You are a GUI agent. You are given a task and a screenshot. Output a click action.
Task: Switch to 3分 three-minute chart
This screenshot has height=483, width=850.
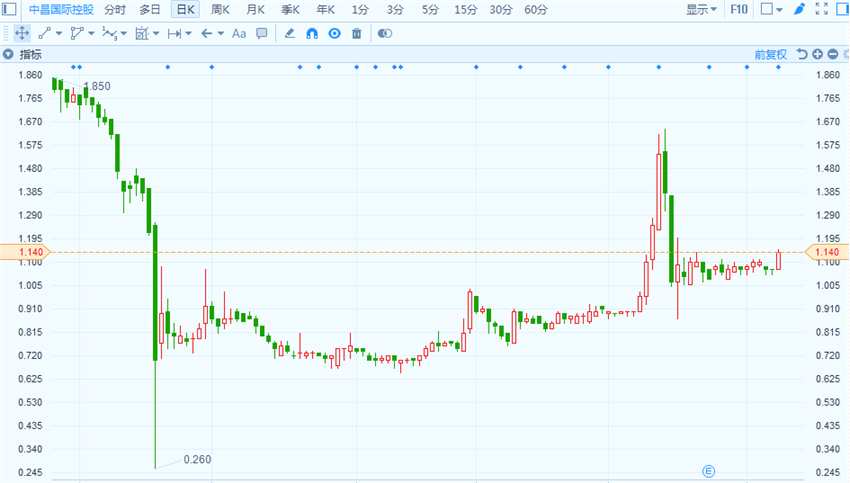tap(395, 10)
